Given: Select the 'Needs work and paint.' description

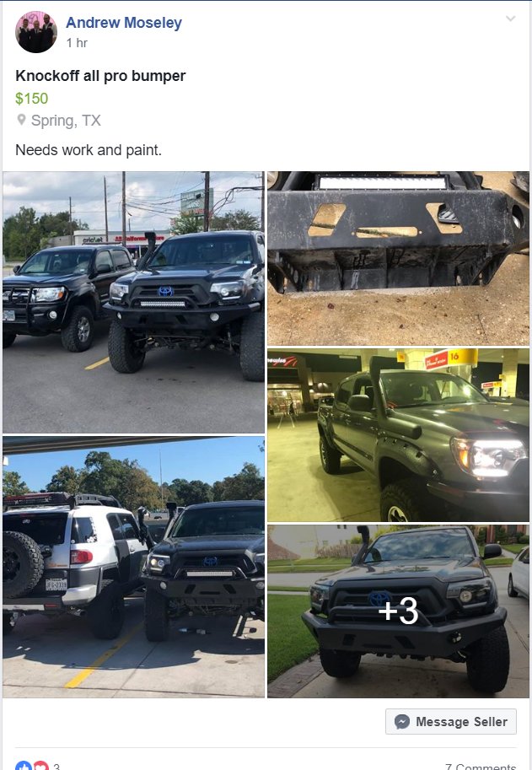Looking at the screenshot, I should pos(89,150).
